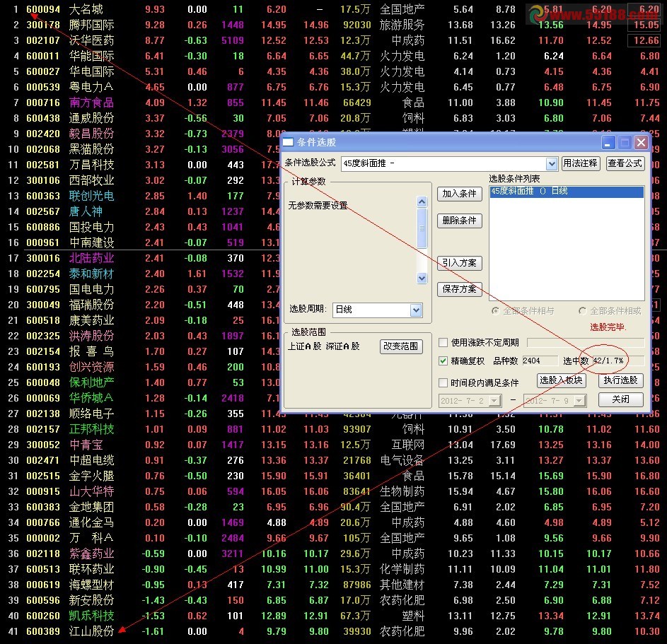The image size is (667, 644).
Task: Open the end date dropdown 2012-7-9
Action: coord(579,400)
